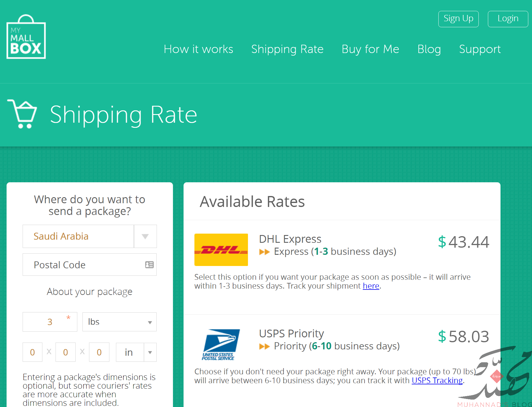Screen dimensions: 532x407
Task: Click the USPS eagle logo
Action: click(x=221, y=345)
